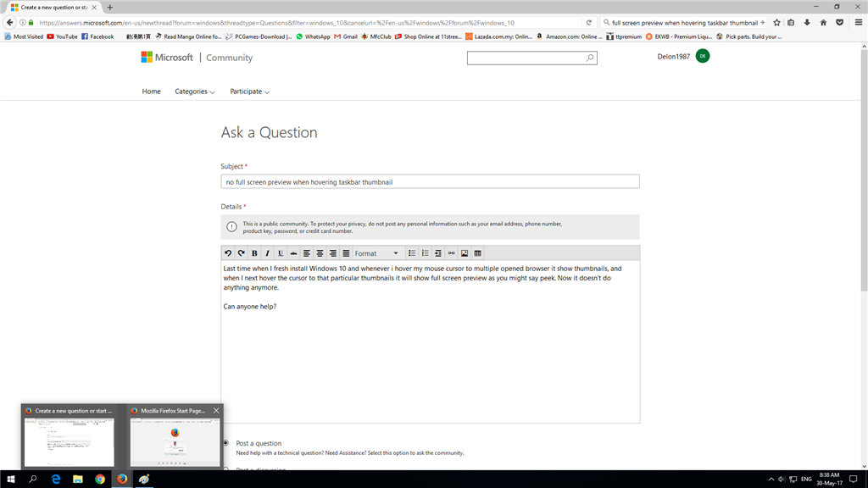Open the Format dropdown
The image size is (868, 488).
point(377,253)
